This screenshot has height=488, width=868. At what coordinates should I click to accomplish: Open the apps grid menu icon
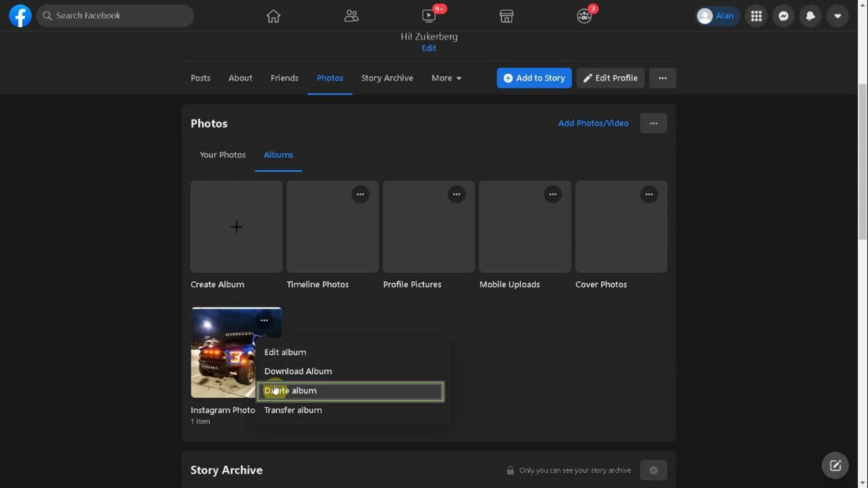coord(756,16)
